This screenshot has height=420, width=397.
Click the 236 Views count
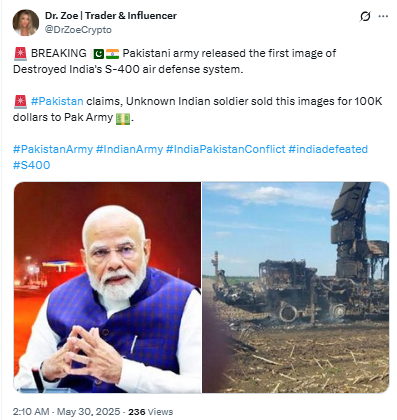(151, 412)
